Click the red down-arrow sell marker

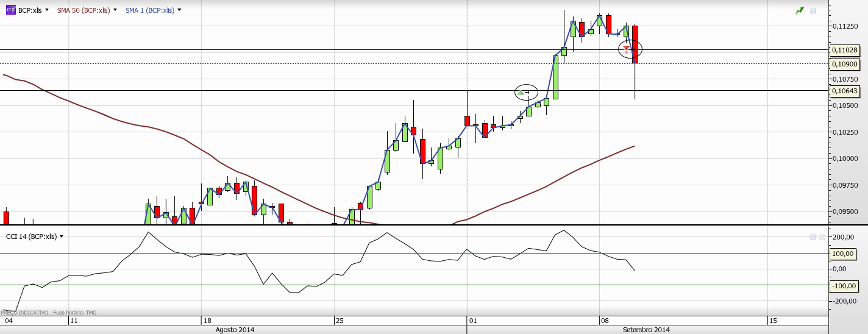pos(626,48)
